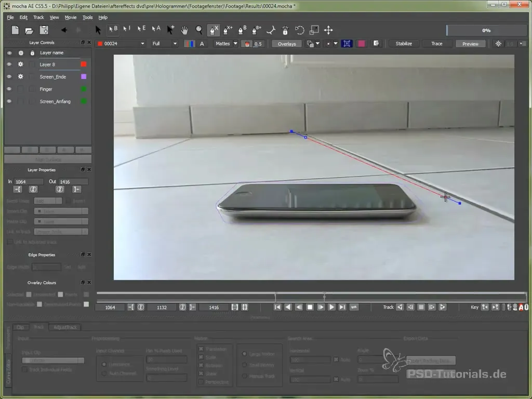Click the Trace button
The height and width of the screenshot is (399, 532).
pyautogui.click(x=436, y=44)
